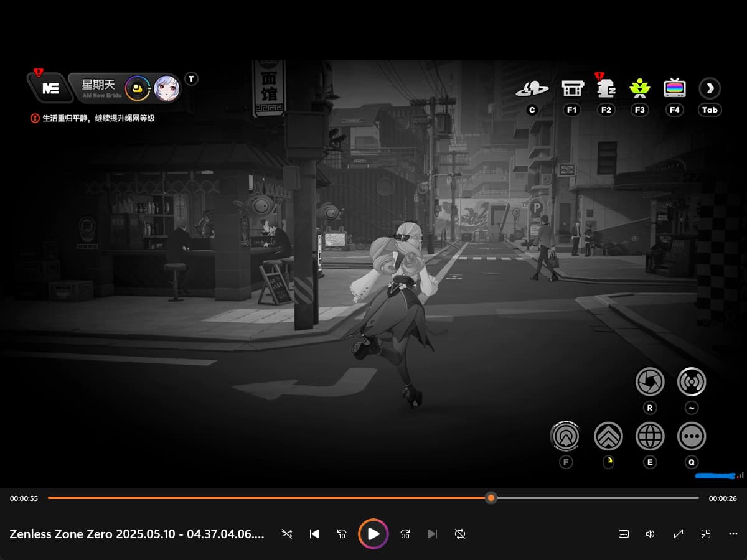Click the planet icon labeled C
This screenshot has width=747, height=560.
pos(532,88)
